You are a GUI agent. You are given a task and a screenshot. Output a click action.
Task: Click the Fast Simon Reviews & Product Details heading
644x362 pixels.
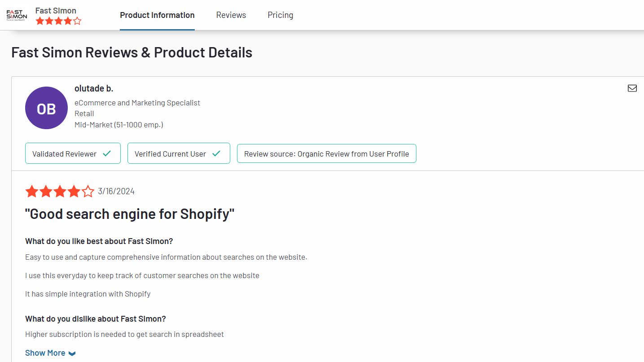pos(131,52)
